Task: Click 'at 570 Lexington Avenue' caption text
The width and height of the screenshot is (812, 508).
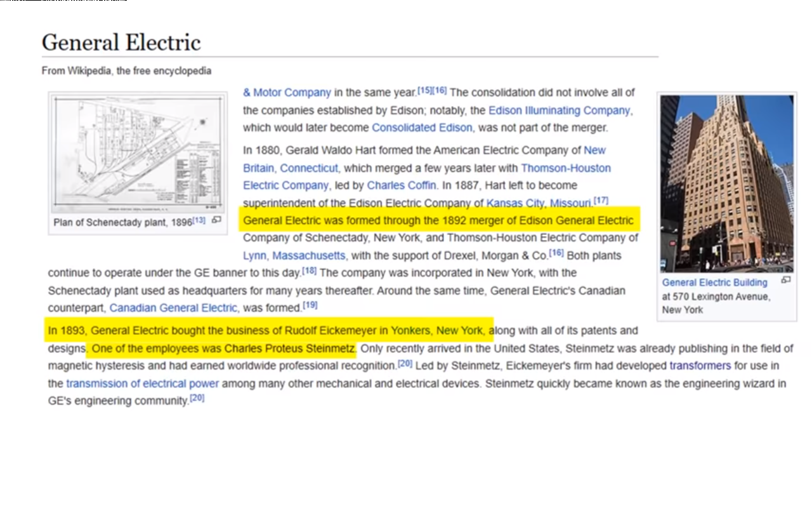Action: point(716,297)
